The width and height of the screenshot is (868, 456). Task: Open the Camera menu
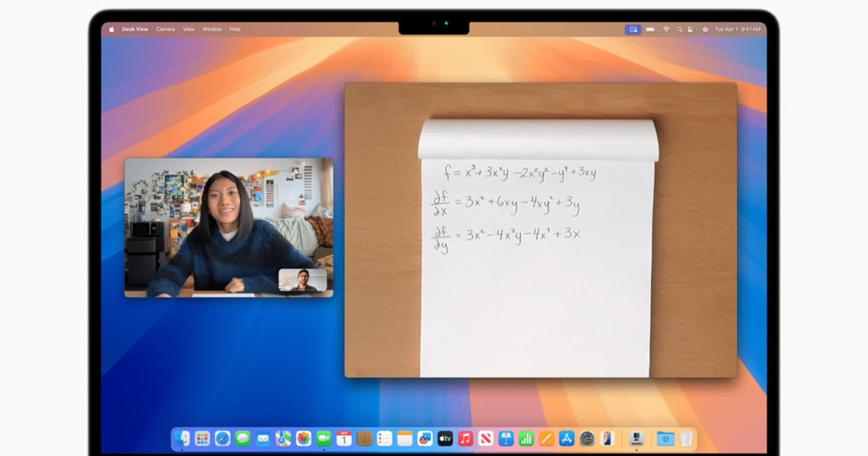pyautogui.click(x=166, y=29)
